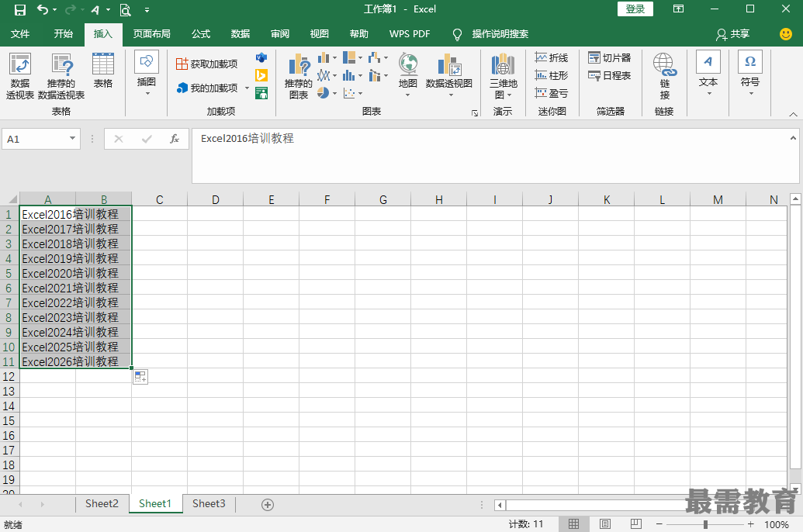Select column C header
803x532 pixels.
[x=159, y=199]
